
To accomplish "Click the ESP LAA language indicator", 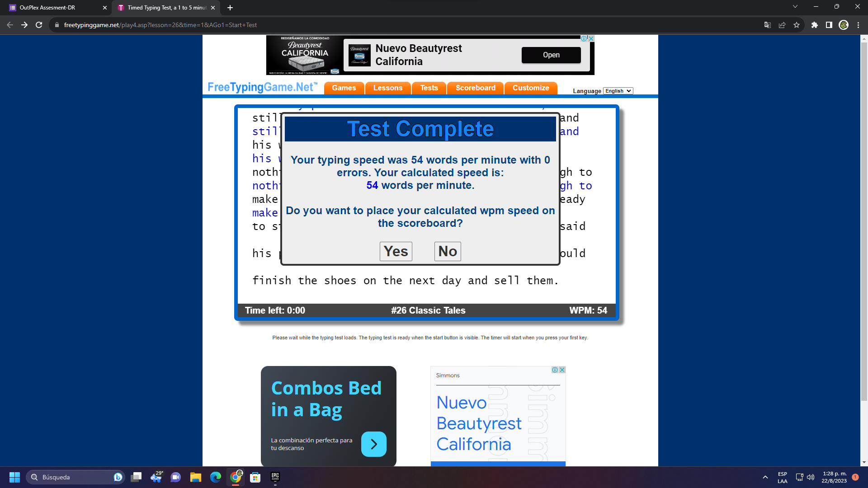I will 783,478.
